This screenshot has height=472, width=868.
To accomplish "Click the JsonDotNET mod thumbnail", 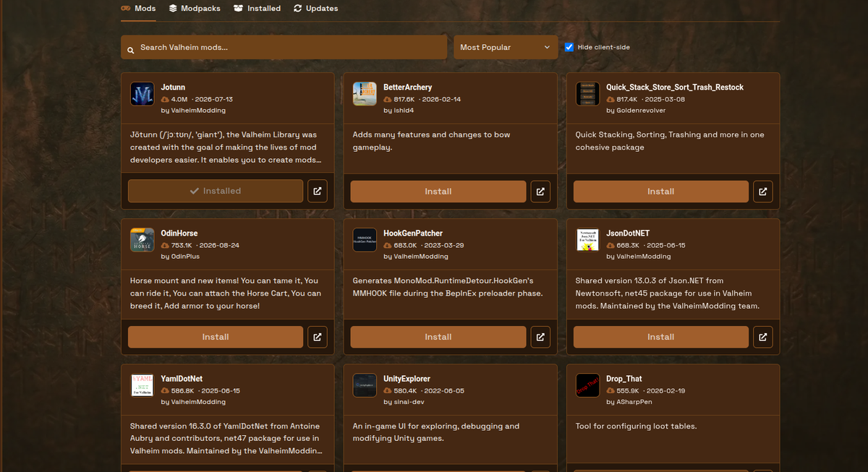I will pos(588,240).
